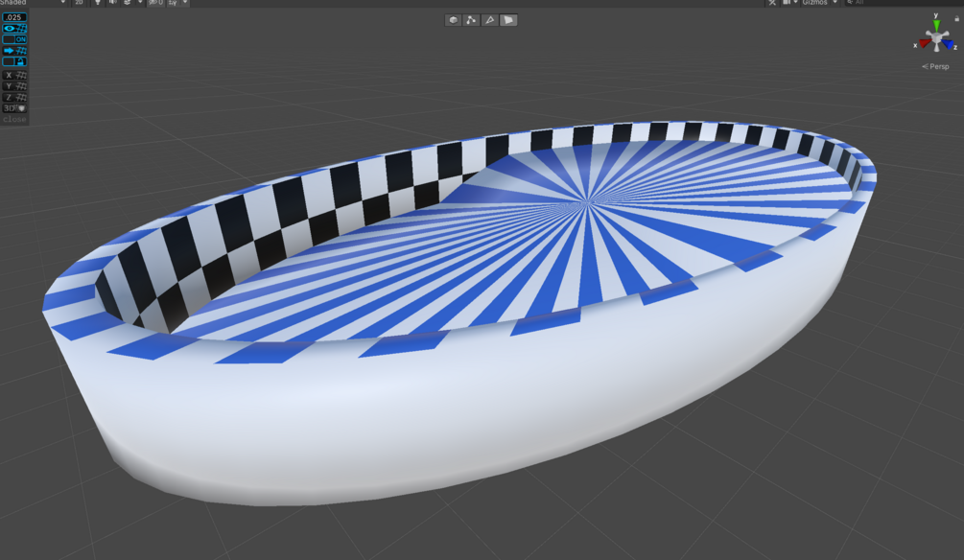Click the scene search field

(x=903, y=3)
